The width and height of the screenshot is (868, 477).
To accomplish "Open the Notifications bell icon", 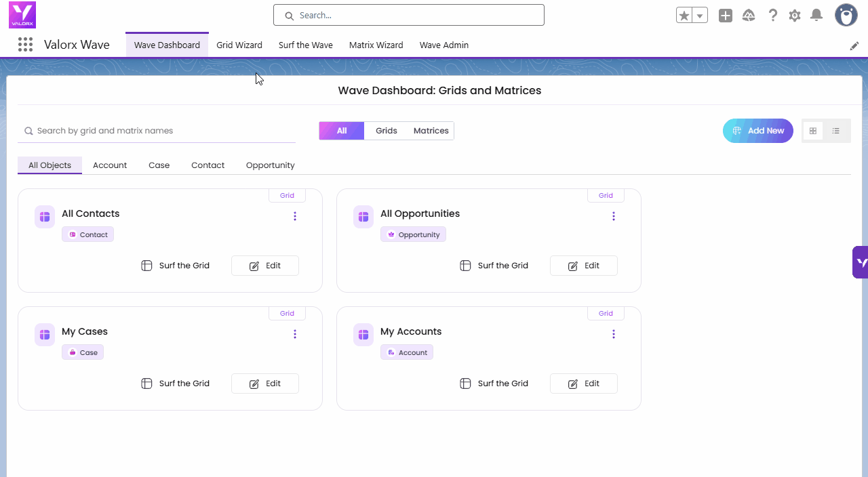I will coord(816,16).
